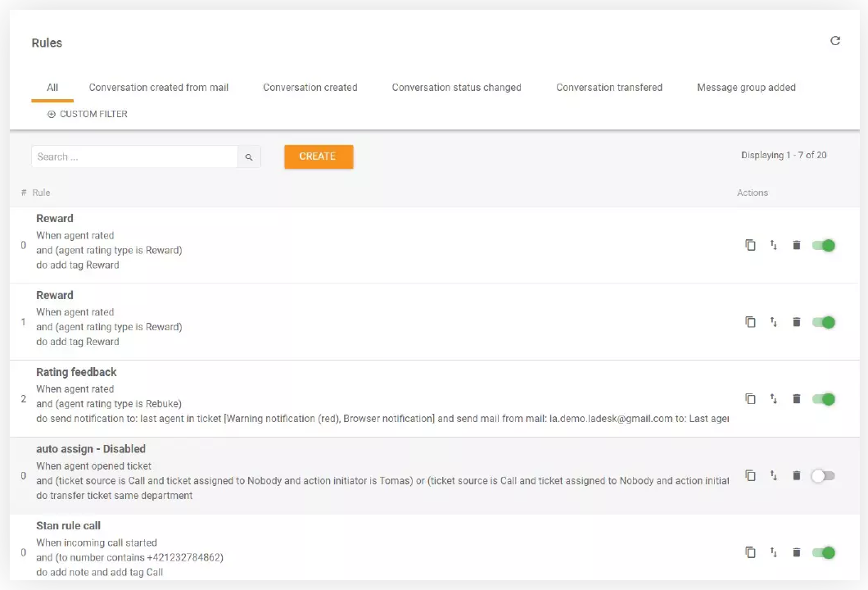Image resolution: width=868 pixels, height=590 pixels.
Task: Reorder the Stan rule call rule
Action: pos(773,552)
